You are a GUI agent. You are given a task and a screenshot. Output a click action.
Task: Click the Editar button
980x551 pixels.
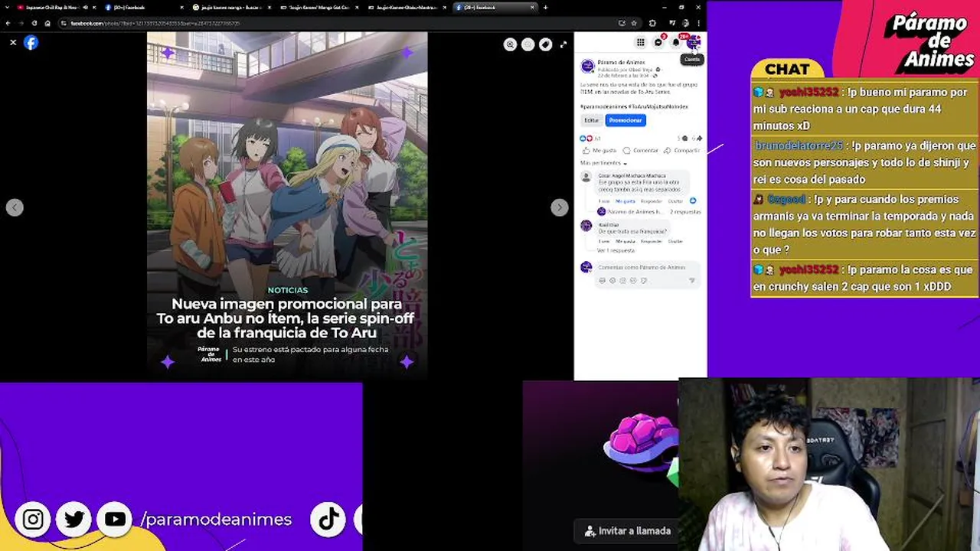(592, 120)
